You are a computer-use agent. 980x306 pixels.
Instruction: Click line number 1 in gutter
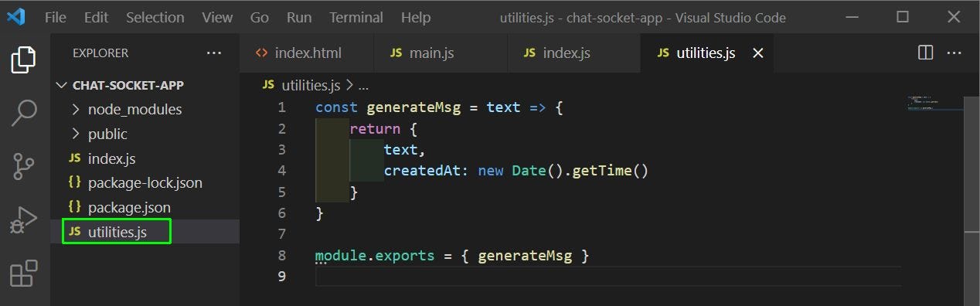coord(281,107)
